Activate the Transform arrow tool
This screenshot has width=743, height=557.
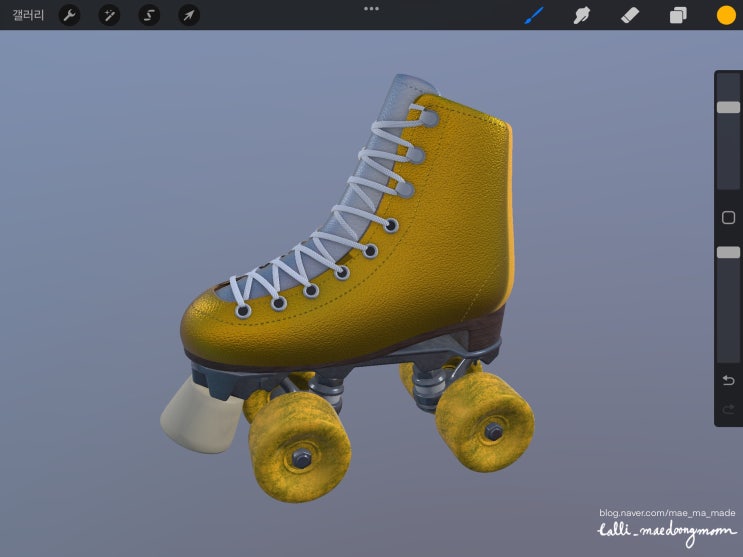point(189,15)
